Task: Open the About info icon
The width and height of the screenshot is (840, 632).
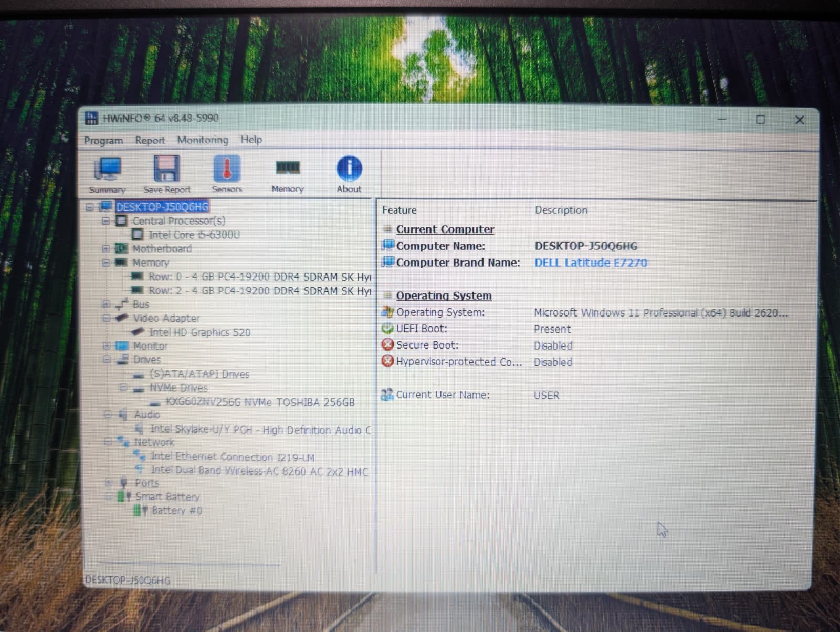Action: tap(349, 168)
